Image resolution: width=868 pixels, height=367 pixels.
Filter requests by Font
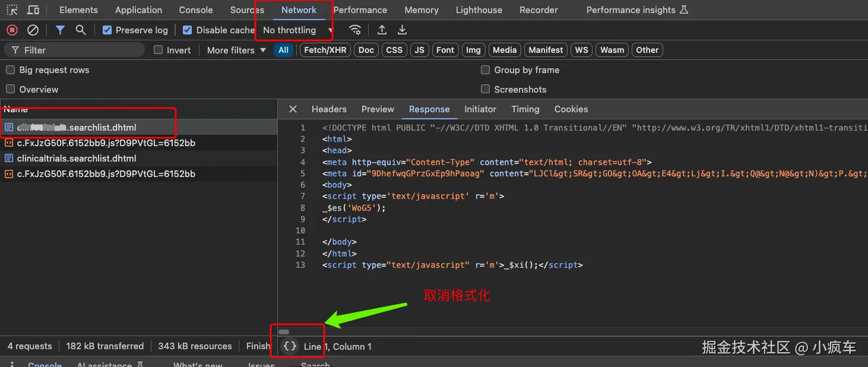click(445, 50)
